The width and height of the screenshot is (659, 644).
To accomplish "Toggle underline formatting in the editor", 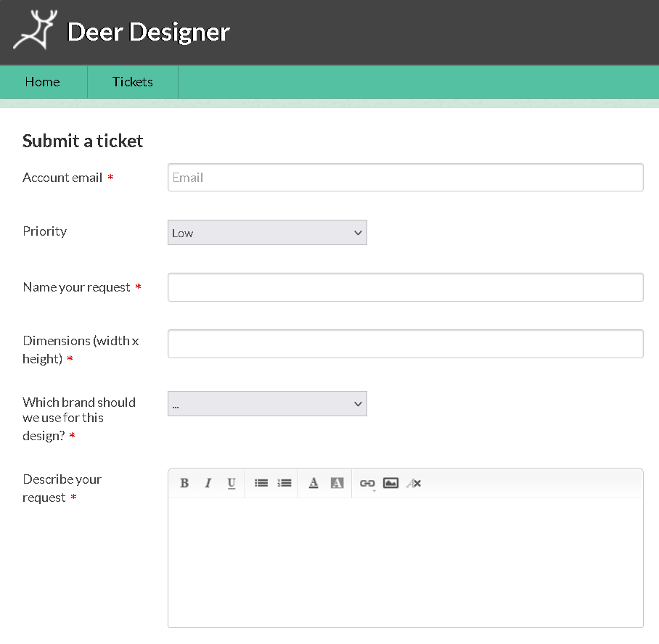I will (232, 483).
